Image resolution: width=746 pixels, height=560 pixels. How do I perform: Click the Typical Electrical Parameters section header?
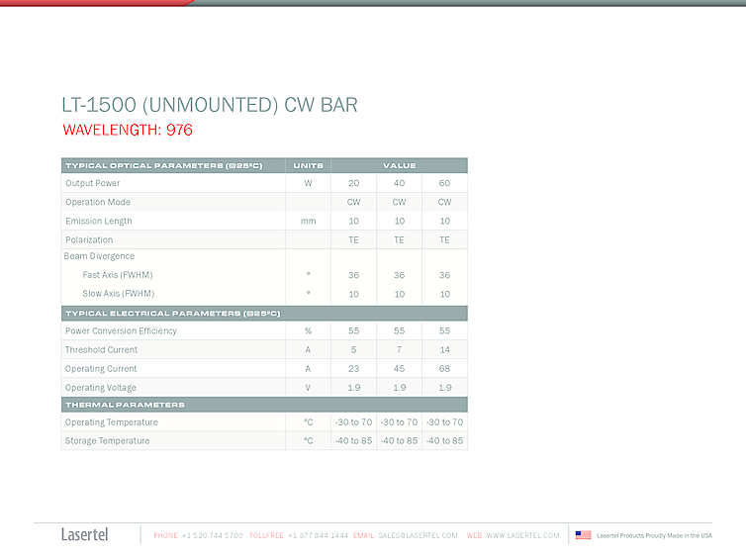[x=172, y=313]
